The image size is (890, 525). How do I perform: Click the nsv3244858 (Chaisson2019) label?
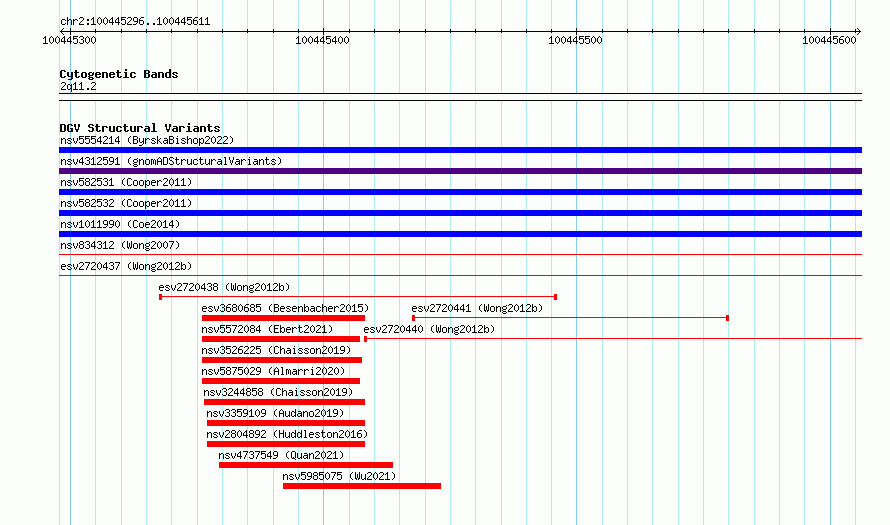click(278, 392)
